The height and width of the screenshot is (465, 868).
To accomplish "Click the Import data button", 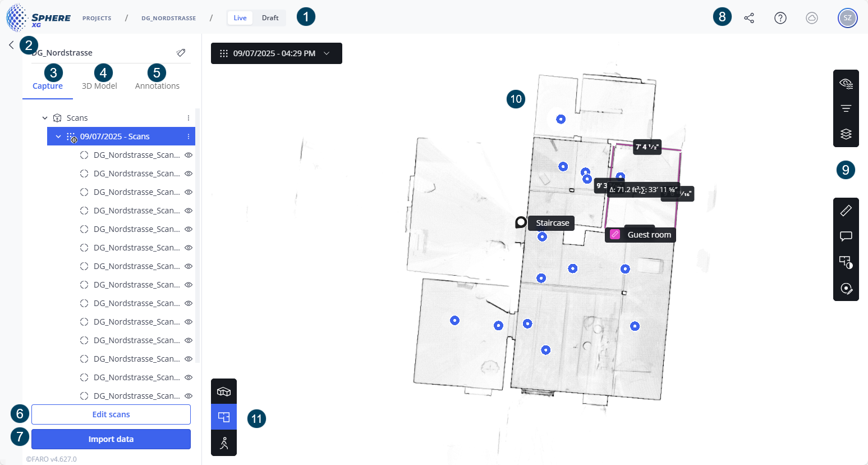I will click(111, 439).
